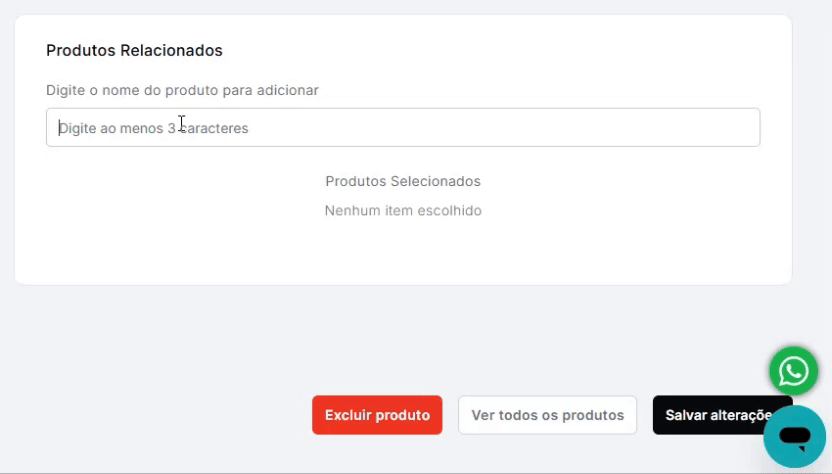Open Ver todos os produtos
Image resolution: width=832 pixels, height=474 pixels.
coord(547,415)
